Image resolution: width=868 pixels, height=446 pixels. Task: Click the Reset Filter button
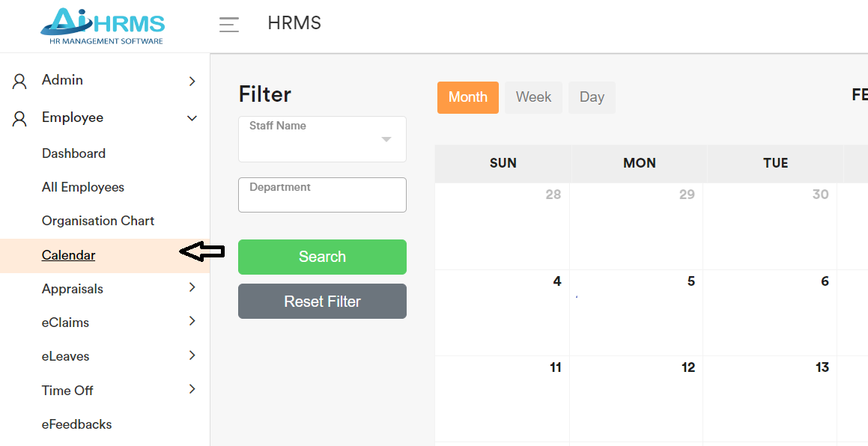322,301
